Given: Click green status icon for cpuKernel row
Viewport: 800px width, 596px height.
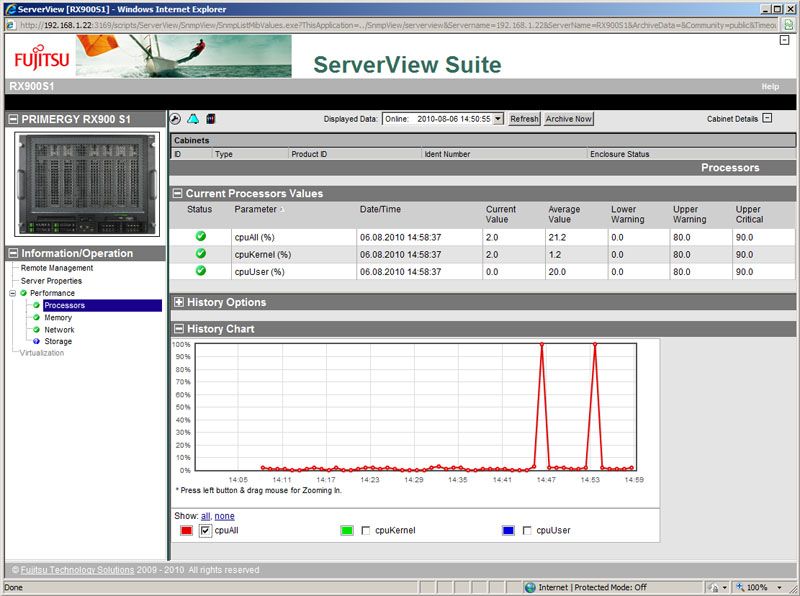Looking at the screenshot, I should 201,253.
